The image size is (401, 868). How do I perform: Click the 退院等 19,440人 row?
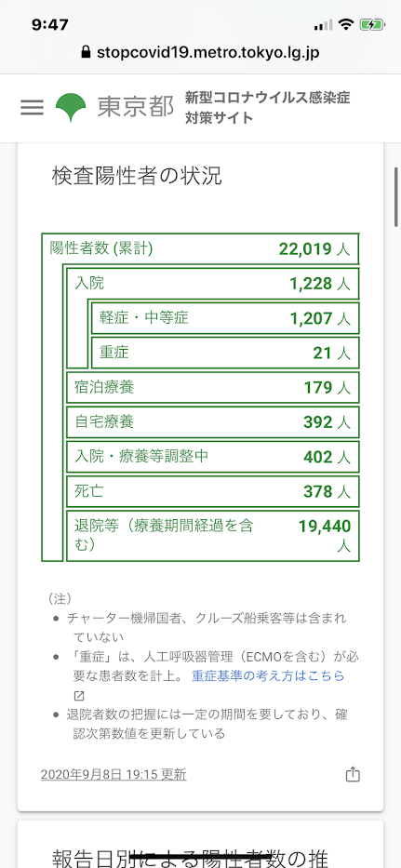pos(213,536)
